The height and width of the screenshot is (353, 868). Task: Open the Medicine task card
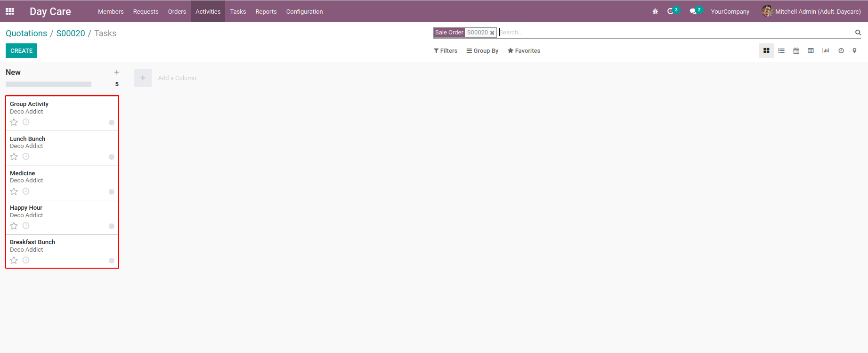point(62,183)
